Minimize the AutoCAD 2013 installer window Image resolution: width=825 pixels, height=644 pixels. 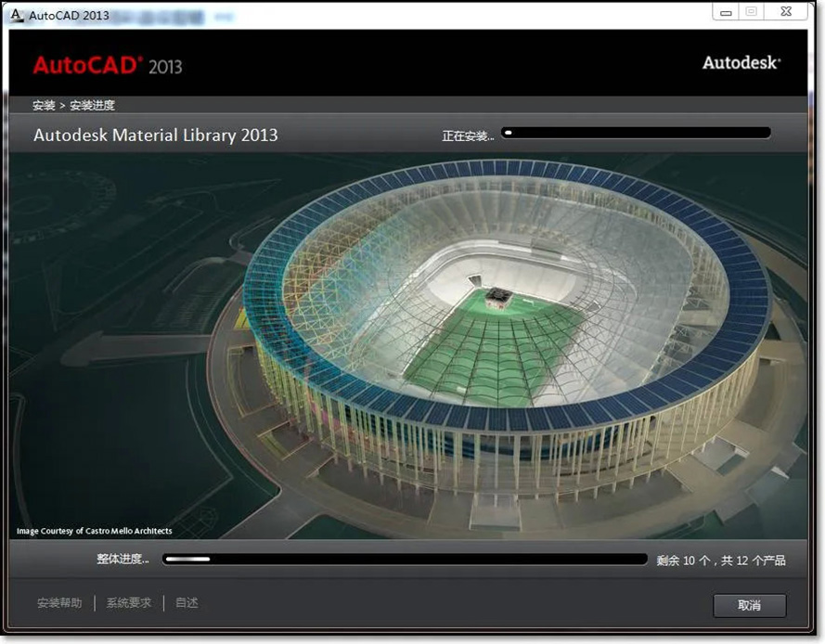tap(726, 12)
